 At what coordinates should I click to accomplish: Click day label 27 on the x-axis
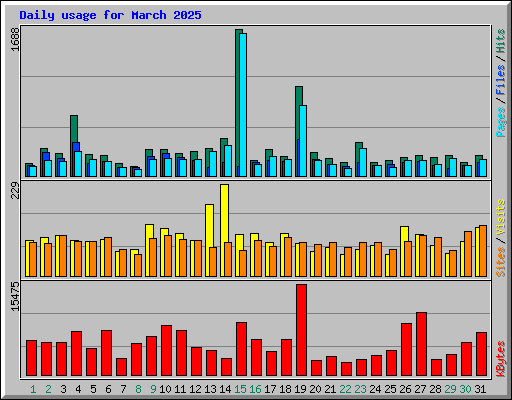pyautogui.click(x=420, y=389)
